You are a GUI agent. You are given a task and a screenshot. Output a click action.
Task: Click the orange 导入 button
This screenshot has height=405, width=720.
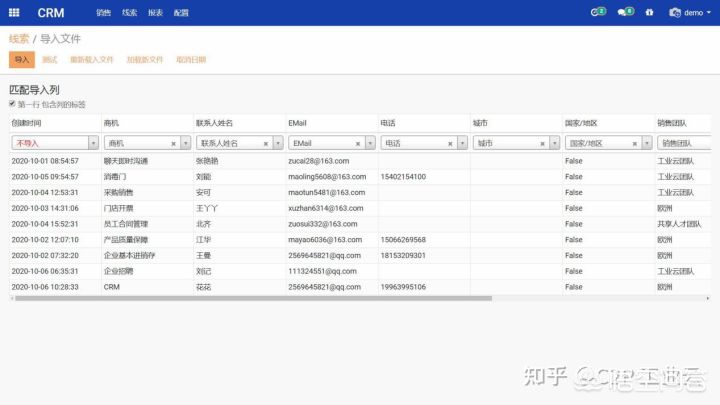21,60
